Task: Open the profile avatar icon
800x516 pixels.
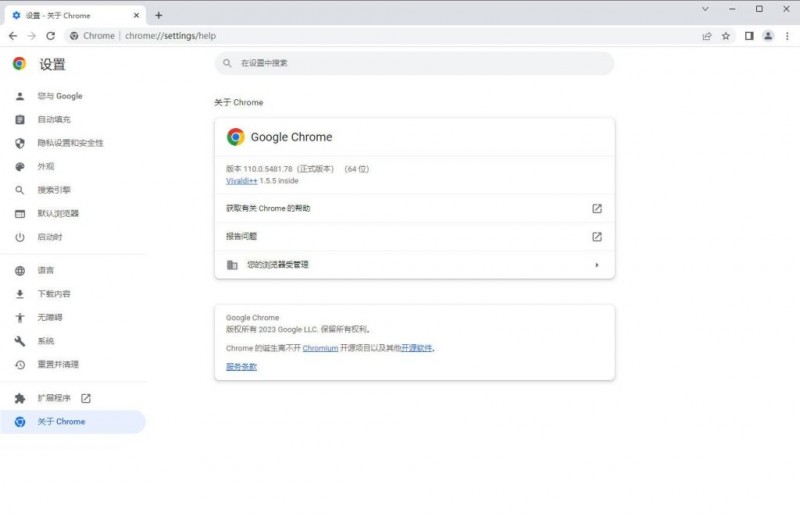Action: 768,35
